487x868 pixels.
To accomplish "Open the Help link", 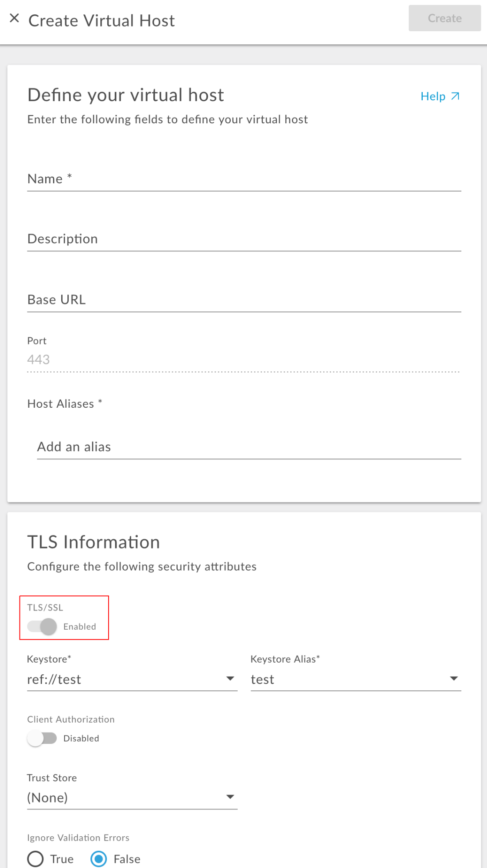I will [x=433, y=96].
